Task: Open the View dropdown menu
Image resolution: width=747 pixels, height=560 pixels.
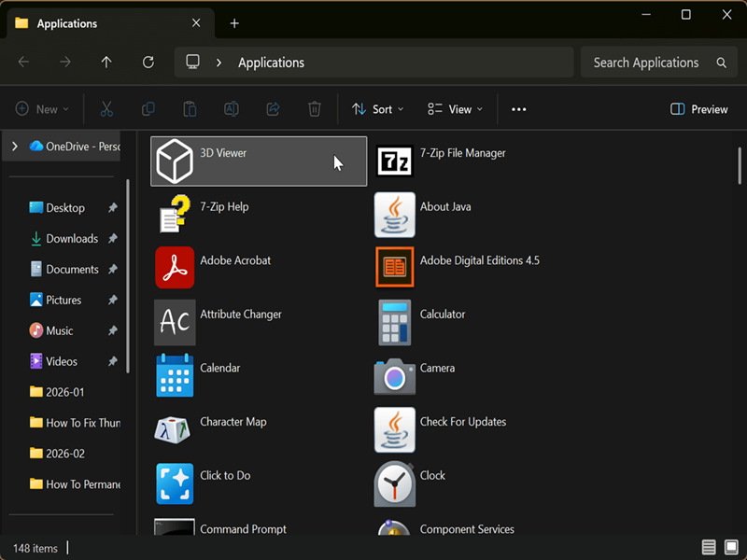Action: pyautogui.click(x=455, y=109)
